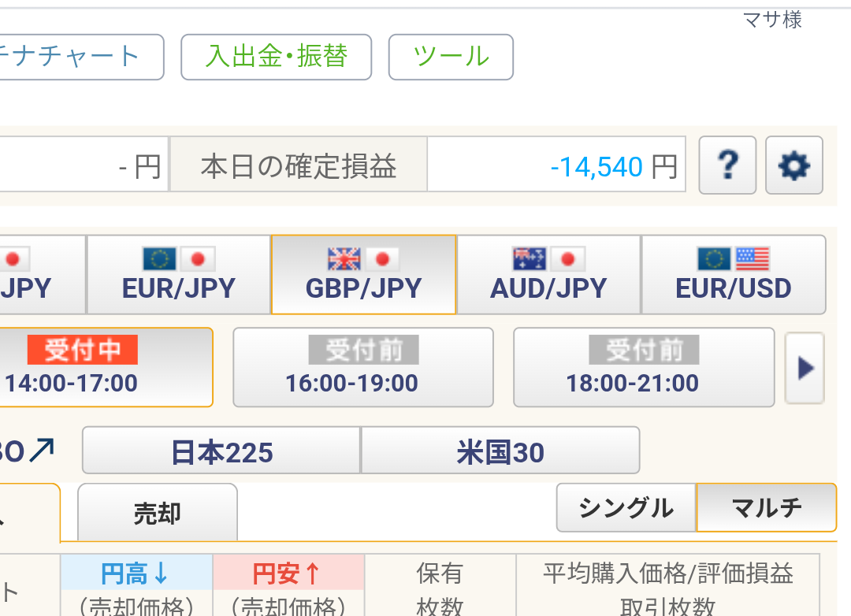Select the 日本225 index
851x616 pixels.
click(221, 451)
